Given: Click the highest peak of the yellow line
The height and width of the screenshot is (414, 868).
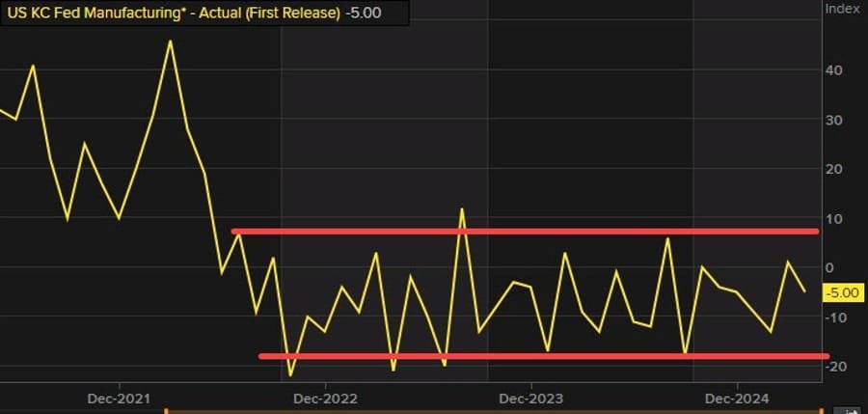Looking at the screenshot, I should [x=171, y=41].
